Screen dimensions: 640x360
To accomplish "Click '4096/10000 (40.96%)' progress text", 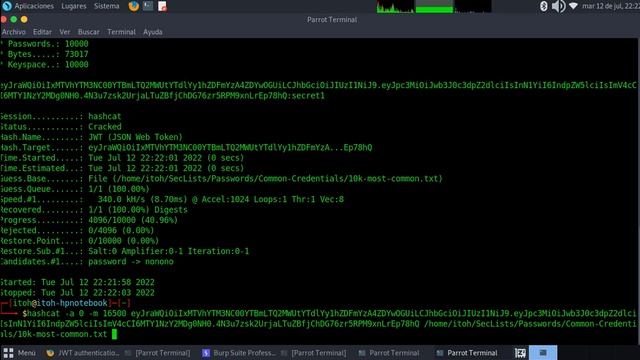I will pos(133,220).
